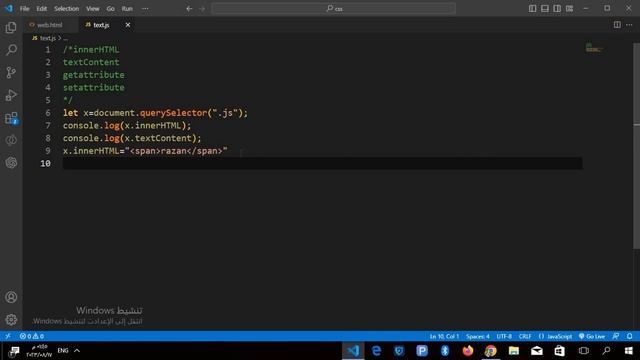Open the editor More Actions ellipsis
640x360 pixels.
[x=629, y=25]
